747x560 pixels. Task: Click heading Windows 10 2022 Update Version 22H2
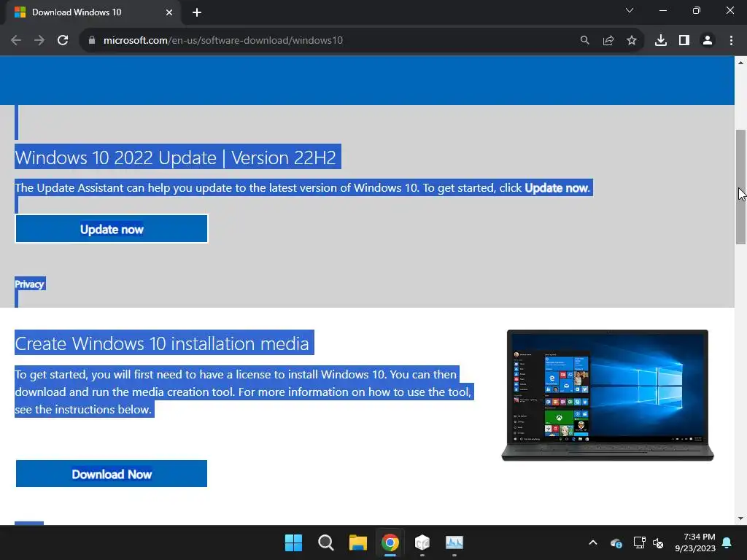(x=175, y=157)
